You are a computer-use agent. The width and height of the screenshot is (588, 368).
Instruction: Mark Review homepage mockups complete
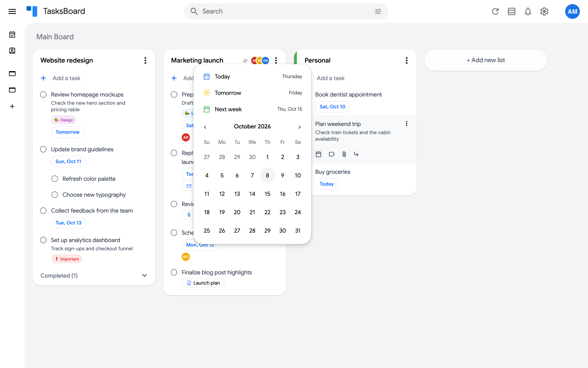43,94
